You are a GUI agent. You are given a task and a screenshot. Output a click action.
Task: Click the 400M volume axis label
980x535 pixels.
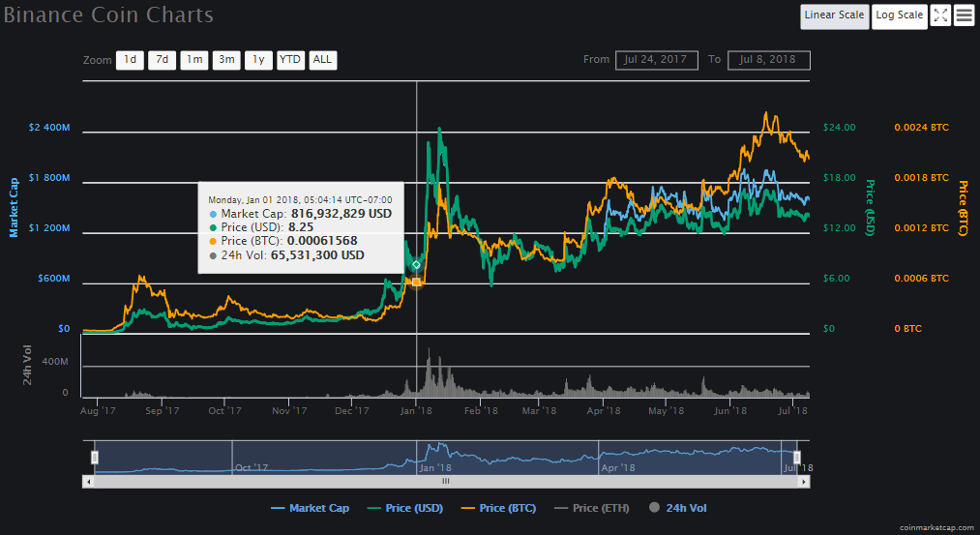click(55, 362)
